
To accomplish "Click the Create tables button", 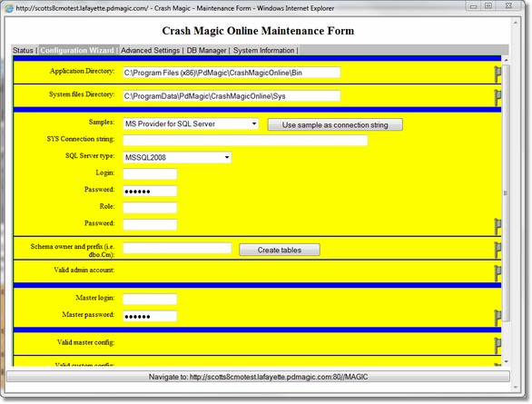I will point(280,250).
